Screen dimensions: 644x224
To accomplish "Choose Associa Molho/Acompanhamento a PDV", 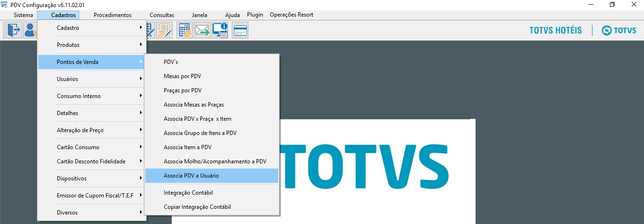I will [212, 161].
